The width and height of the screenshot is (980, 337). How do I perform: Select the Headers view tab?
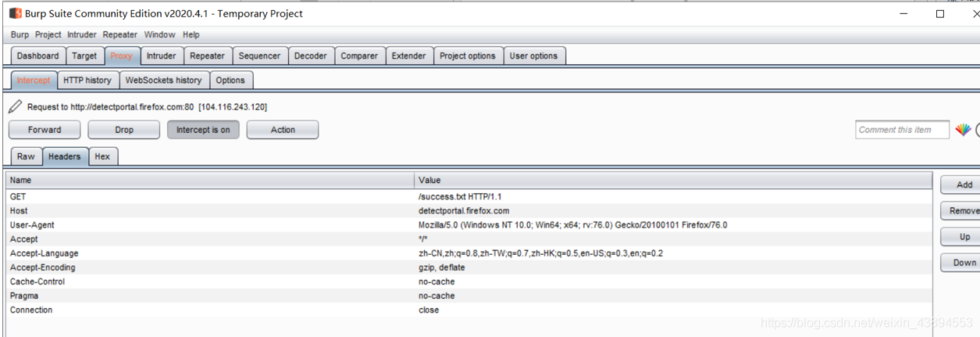click(64, 156)
